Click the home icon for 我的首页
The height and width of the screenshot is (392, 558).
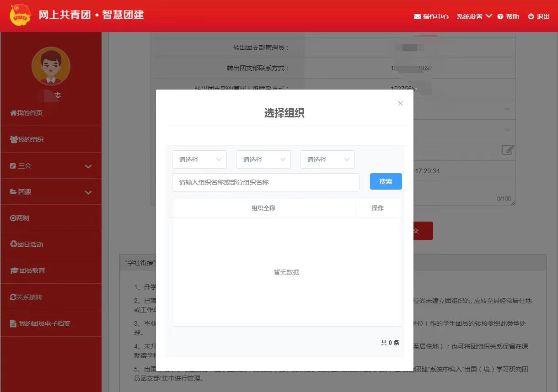coord(13,113)
